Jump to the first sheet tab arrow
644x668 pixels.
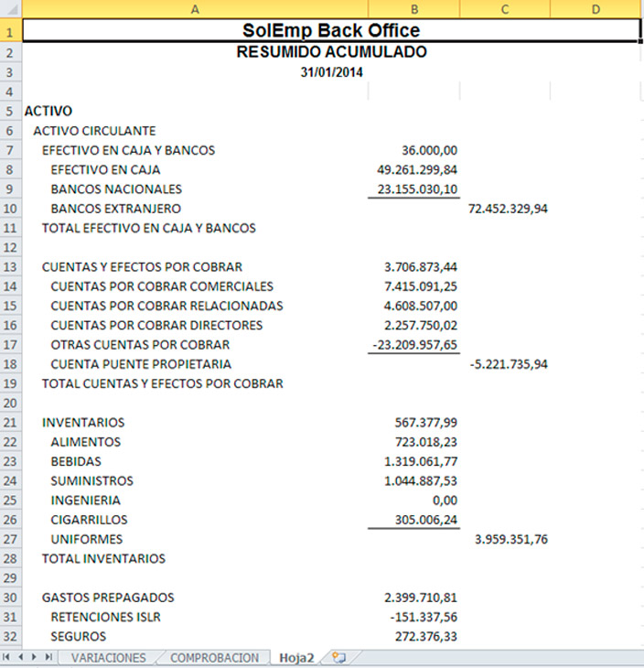[7, 658]
